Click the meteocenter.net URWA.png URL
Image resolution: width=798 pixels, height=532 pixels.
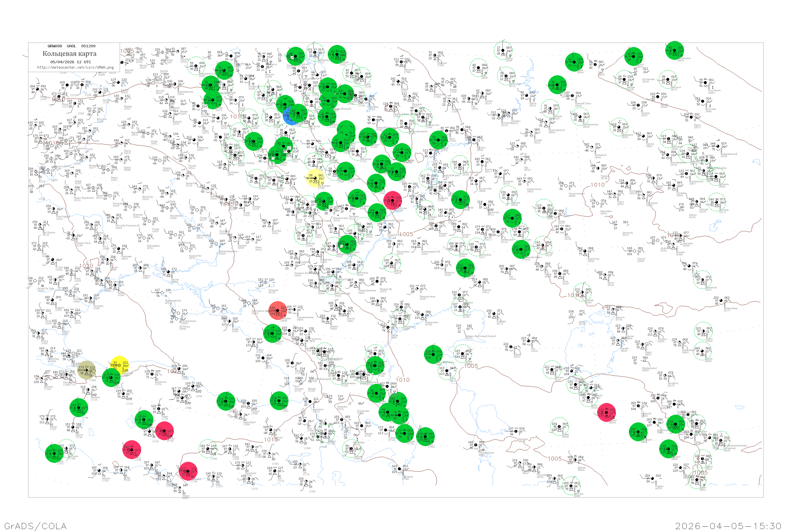tap(75, 68)
